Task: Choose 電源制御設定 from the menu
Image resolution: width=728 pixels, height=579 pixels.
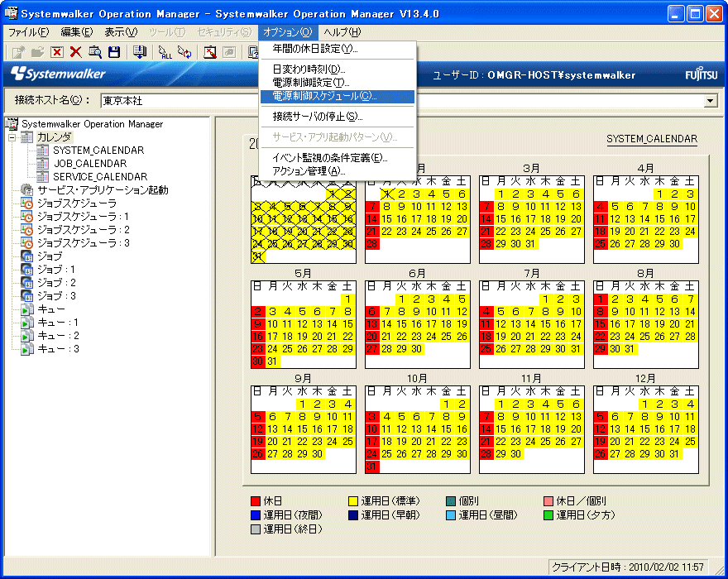Action: (337, 83)
